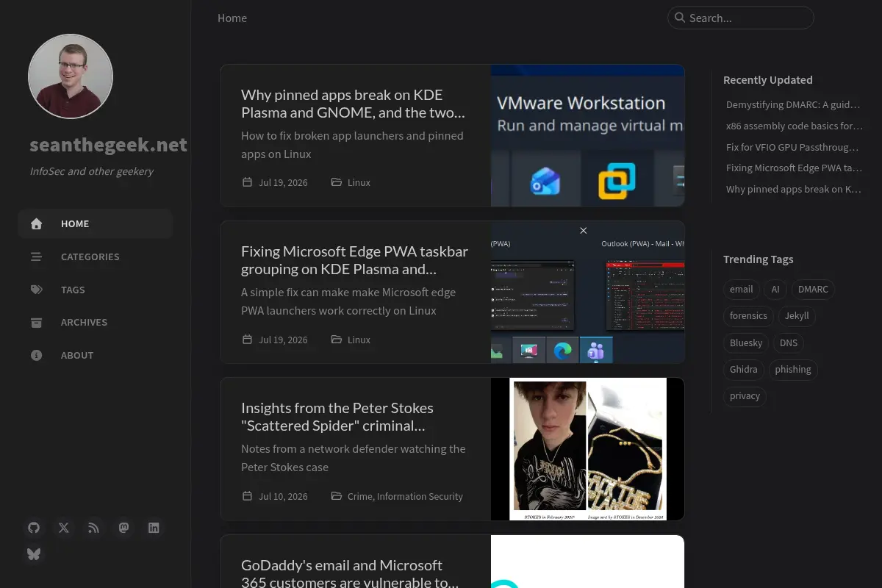
Task: Click the seanthegeek.net site title
Action: tap(109, 145)
